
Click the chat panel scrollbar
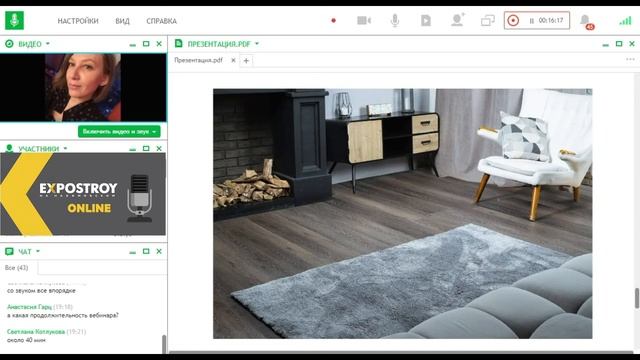164,344
